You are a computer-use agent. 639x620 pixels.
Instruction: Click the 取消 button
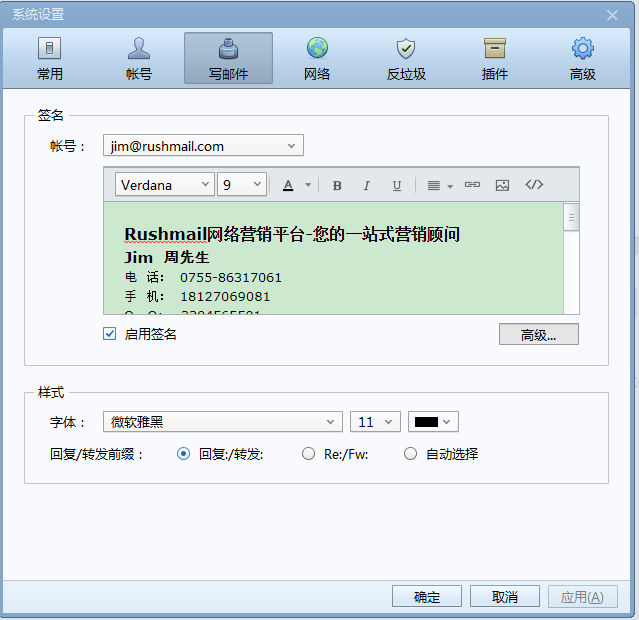505,596
